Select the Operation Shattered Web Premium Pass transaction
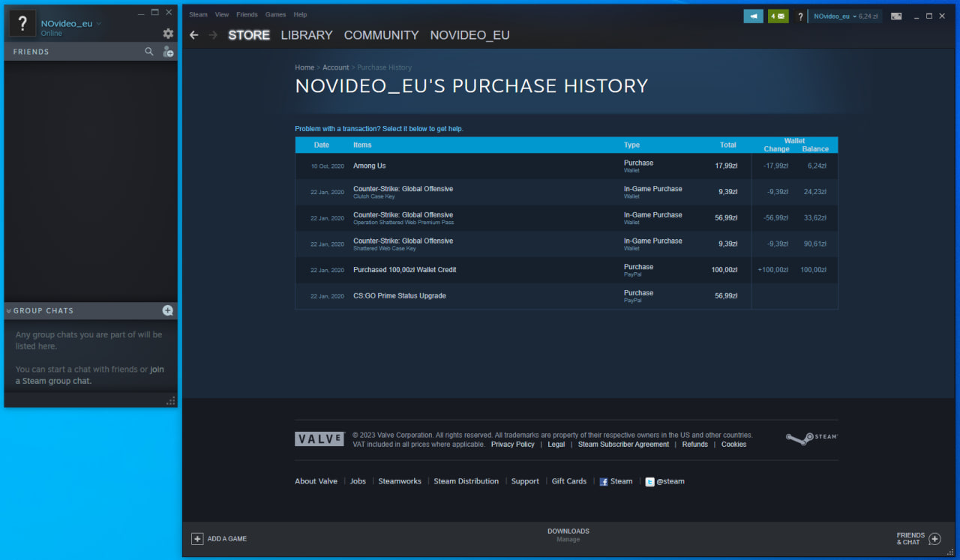Image resolution: width=960 pixels, height=560 pixels. [x=566, y=218]
